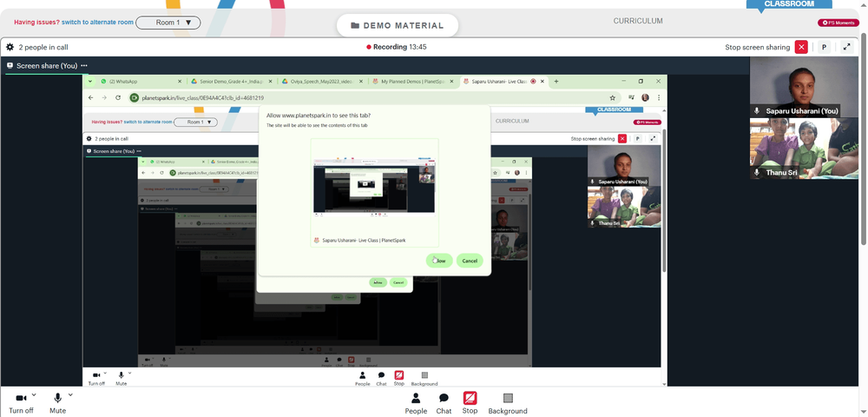
Task: Click forward arrow in the shared browser window
Action: (x=104, y=97)
